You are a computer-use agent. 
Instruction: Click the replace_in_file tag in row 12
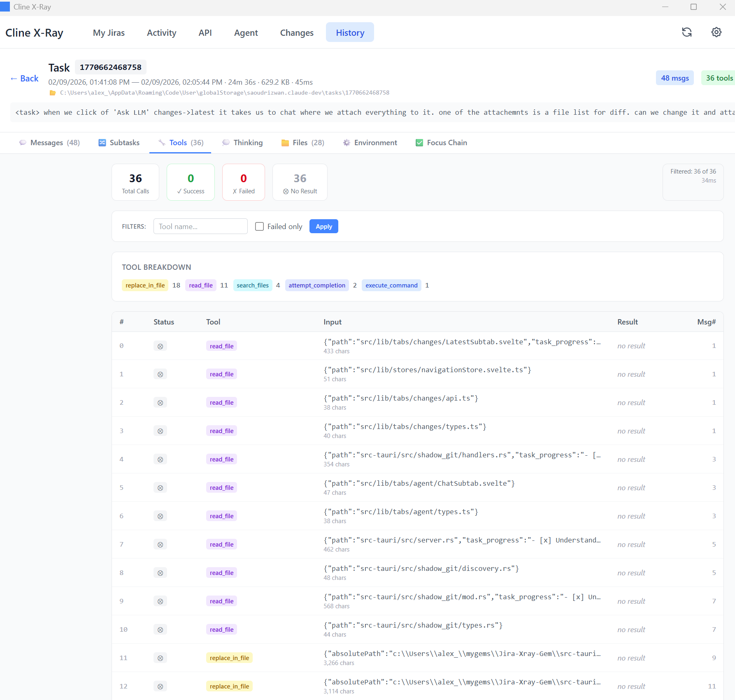(x=229, y=686)
